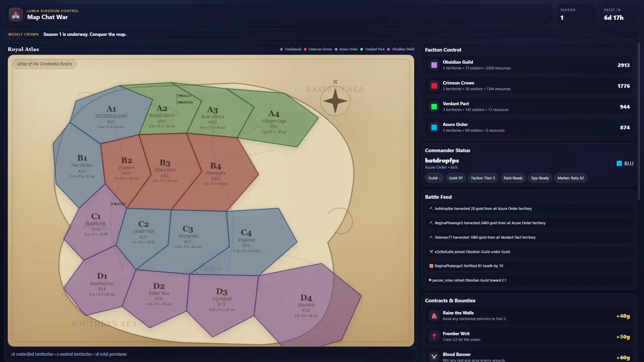Click pickaxe icon beside ReginaPhalange5 harvested 2460 entry
Image resolution: width=644 pixels, height=362 pixels.
pyautogui.click(x=431, y=223)
